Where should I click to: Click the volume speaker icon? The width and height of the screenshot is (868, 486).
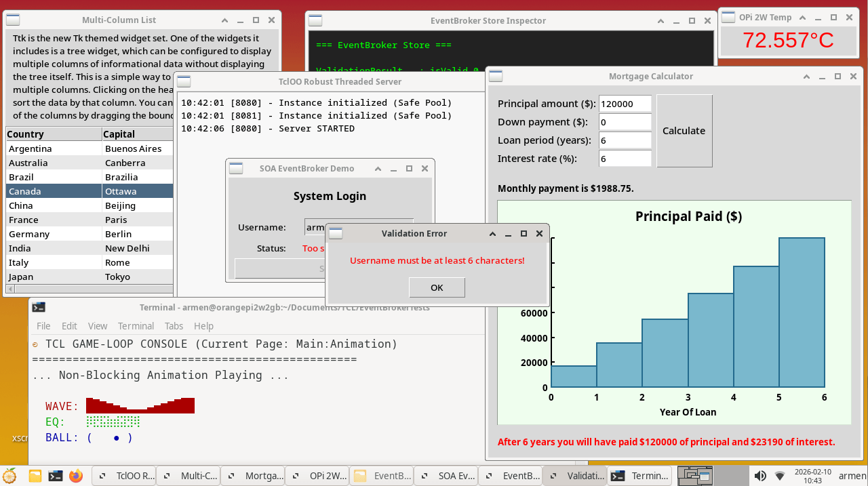(760, 476)
